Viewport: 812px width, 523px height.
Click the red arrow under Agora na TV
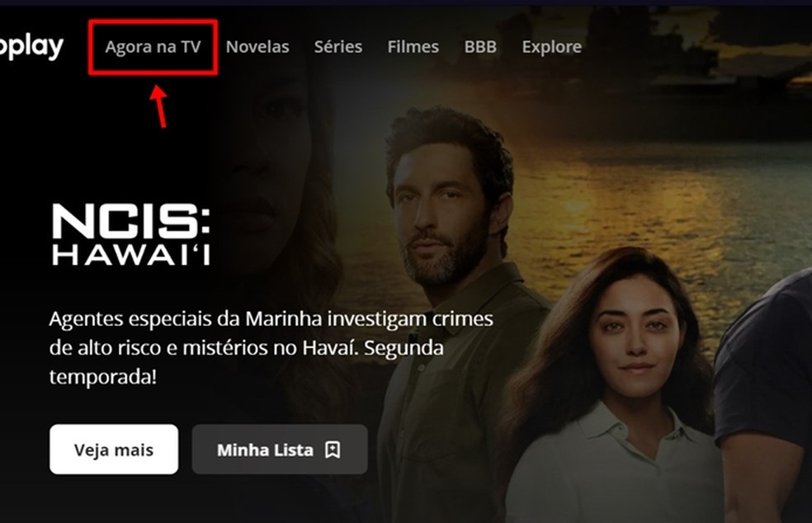(159, 106)
